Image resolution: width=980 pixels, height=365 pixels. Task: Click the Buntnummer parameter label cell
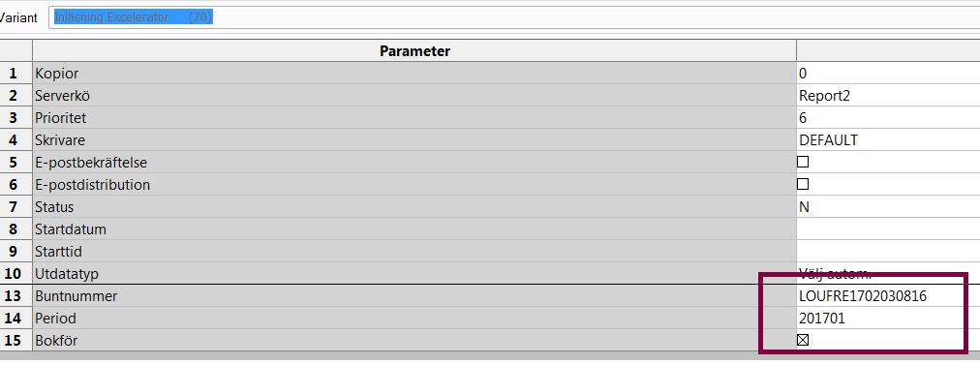click(414, 295)
